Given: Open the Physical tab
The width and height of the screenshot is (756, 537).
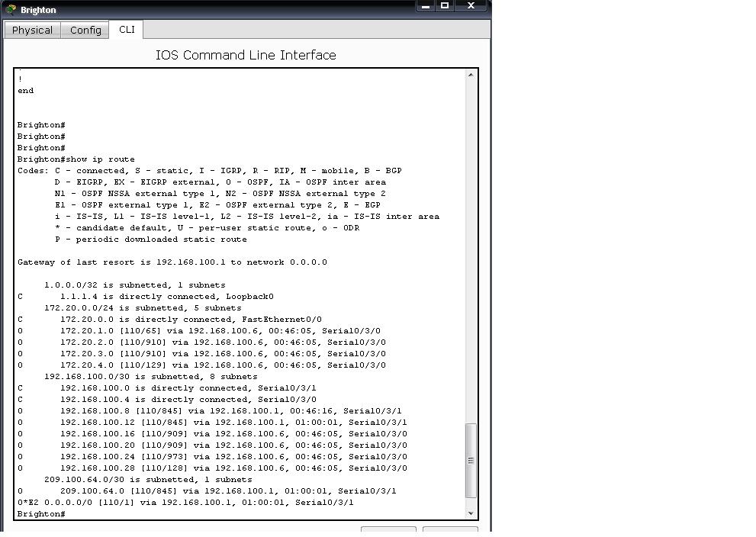Looking at the screenshot, I should pos(32,30).
